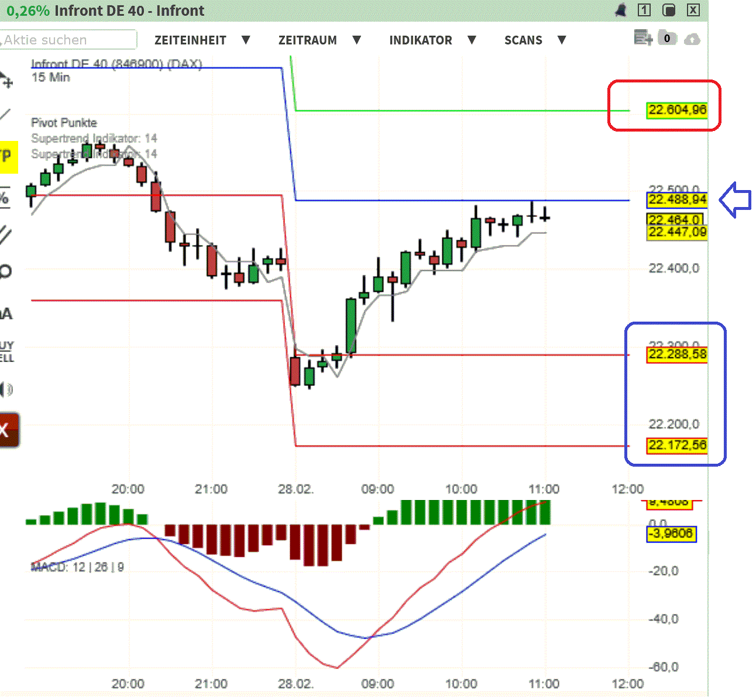Click the Aktie suchen search field

(x=67, y=40)
